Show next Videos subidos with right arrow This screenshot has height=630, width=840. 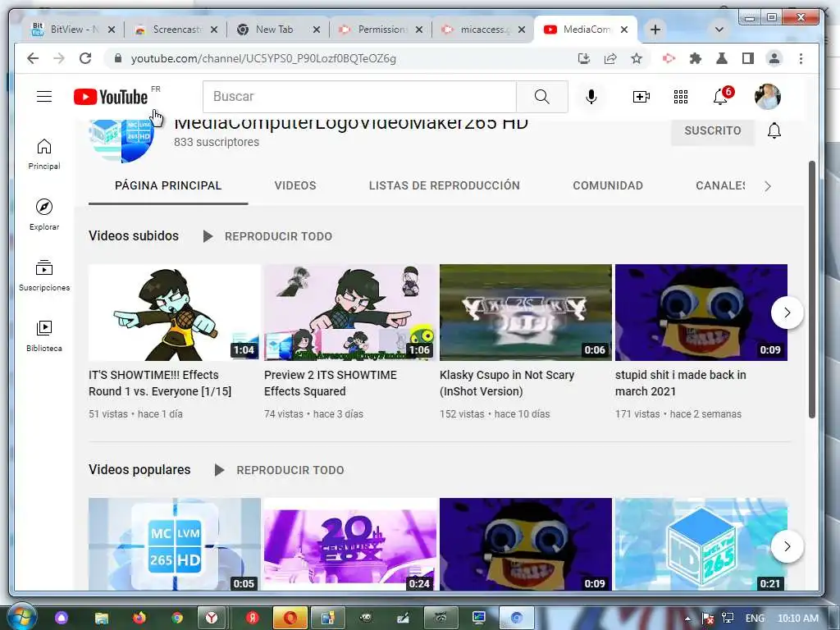click(x=787, y=313)
